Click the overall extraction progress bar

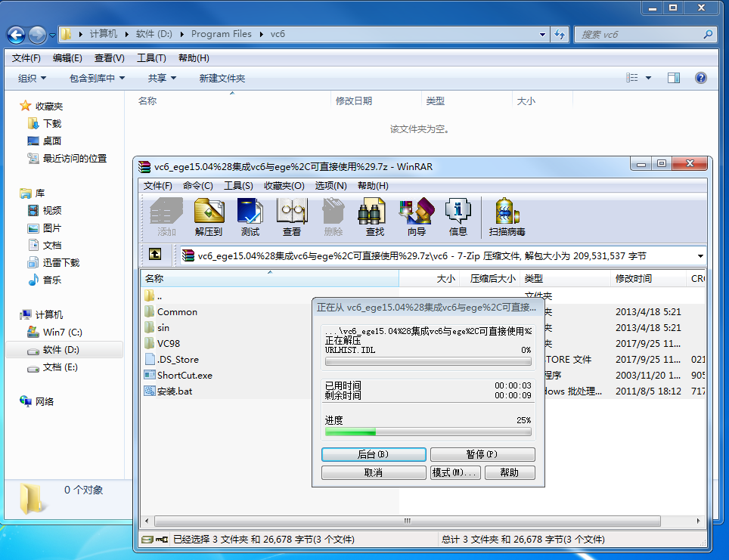point(428,432)
